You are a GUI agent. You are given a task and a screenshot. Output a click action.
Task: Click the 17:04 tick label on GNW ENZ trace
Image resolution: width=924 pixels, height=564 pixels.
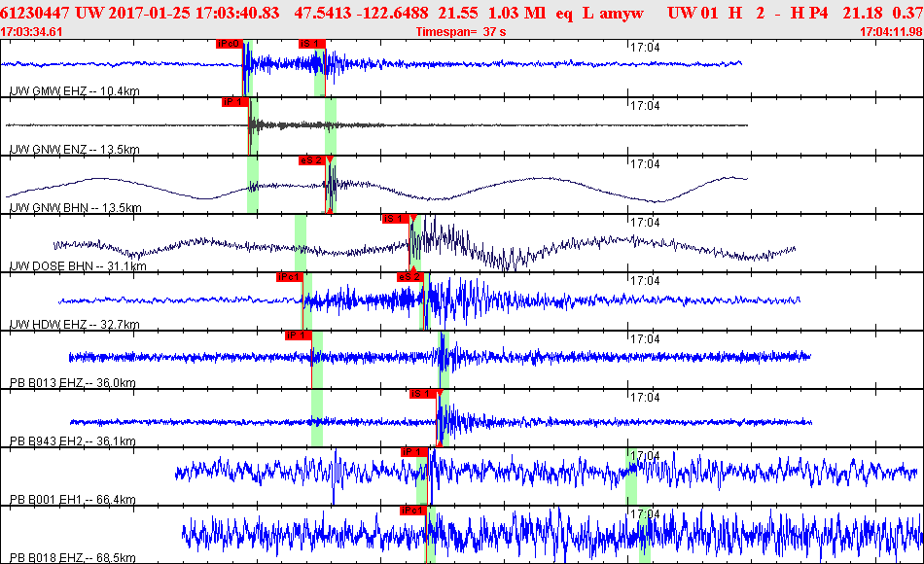(645, 105)
